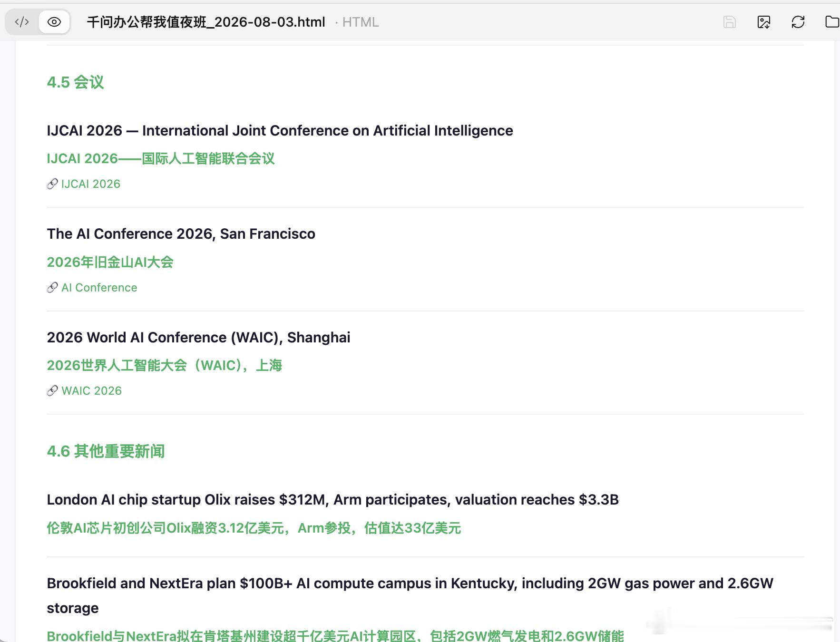The width and height of the screenshot is (840, 642).
Task: Click the IJCAI 2026 International Joint Conference title
Action: tap(280, 131)
